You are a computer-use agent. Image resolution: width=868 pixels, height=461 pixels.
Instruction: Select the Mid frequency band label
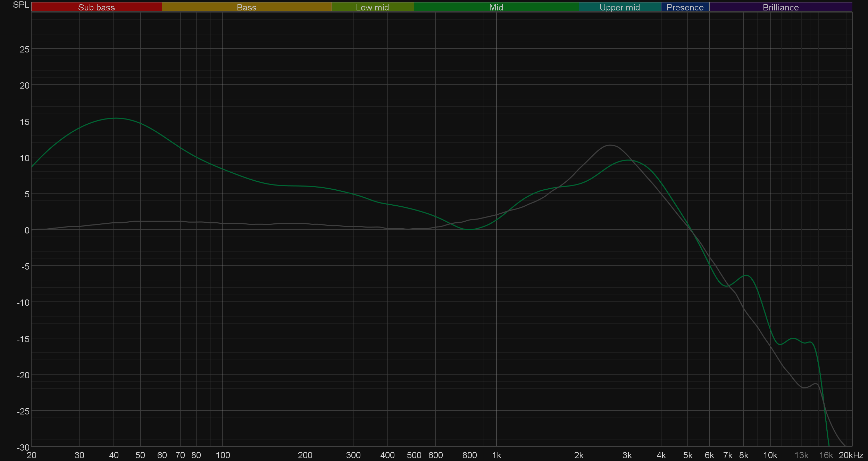click(x=496, y=7)
